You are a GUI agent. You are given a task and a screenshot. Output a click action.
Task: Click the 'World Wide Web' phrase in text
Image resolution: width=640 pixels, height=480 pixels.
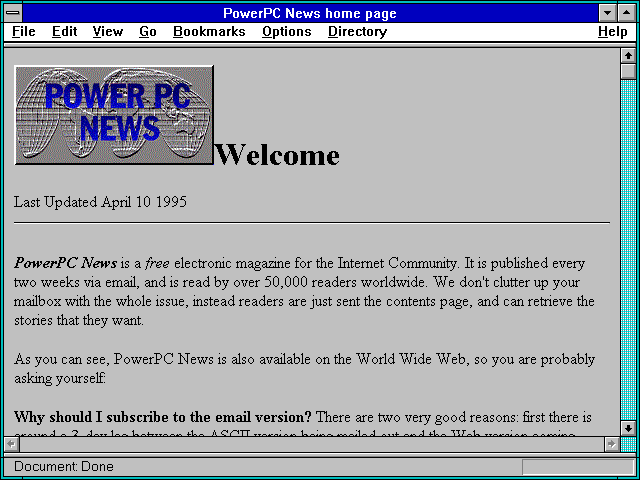(411, 359)
